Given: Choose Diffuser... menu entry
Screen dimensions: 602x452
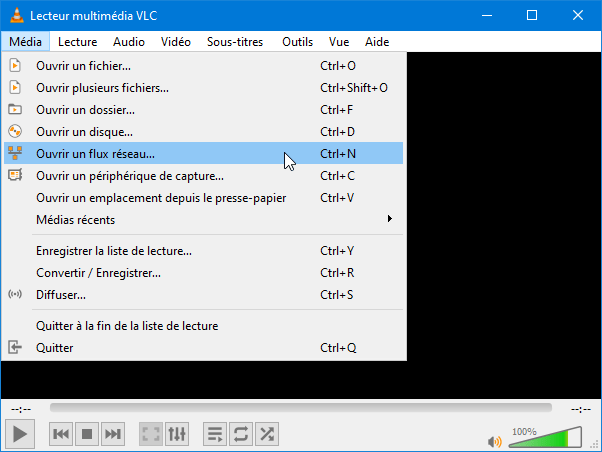Looking at the screenshot, I should [x=203, y=295].
